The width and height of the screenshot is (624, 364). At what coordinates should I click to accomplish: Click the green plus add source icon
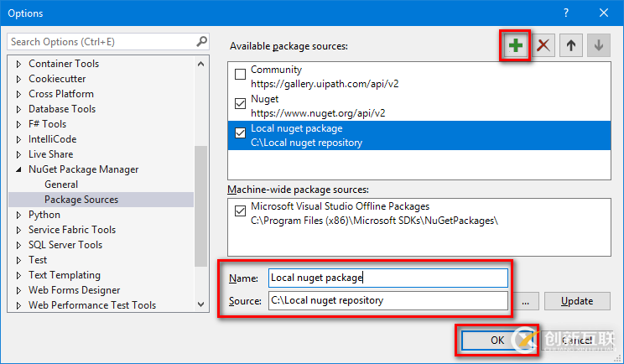pos(515,45)
